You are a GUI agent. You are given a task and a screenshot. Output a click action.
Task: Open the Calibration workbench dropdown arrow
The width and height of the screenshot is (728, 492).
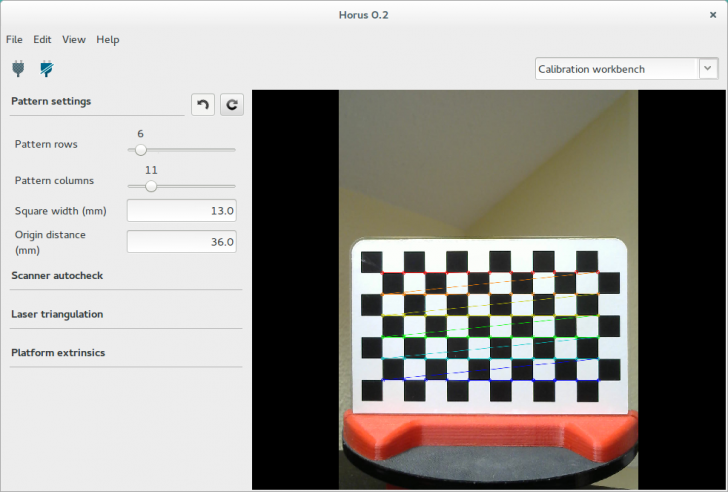tap(708, 69)
